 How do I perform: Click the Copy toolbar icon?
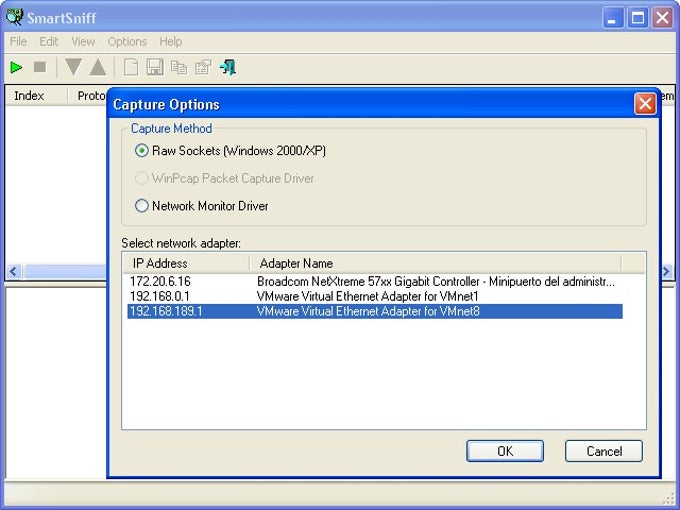pos(179,67)
